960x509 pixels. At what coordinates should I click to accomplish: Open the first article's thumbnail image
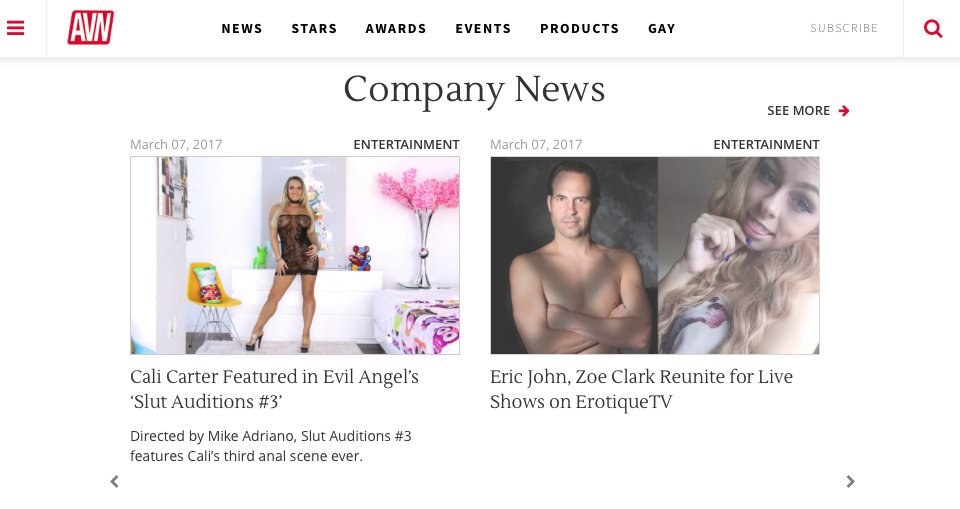tap(294, 255)
